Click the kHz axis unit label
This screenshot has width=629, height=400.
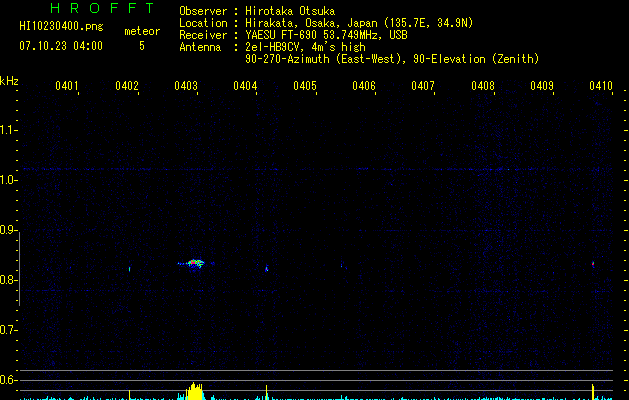(x=9, y=81)
